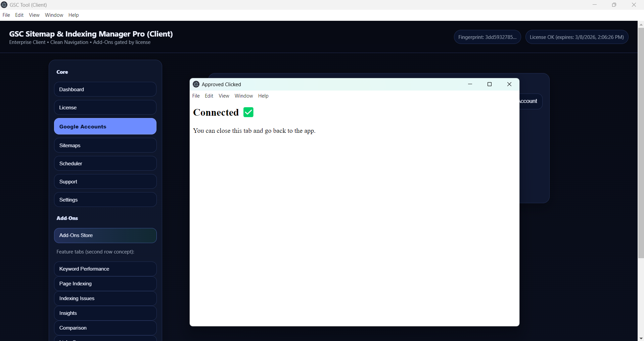
Task: Click the green Connected checkmark icon
Action: 248,112
